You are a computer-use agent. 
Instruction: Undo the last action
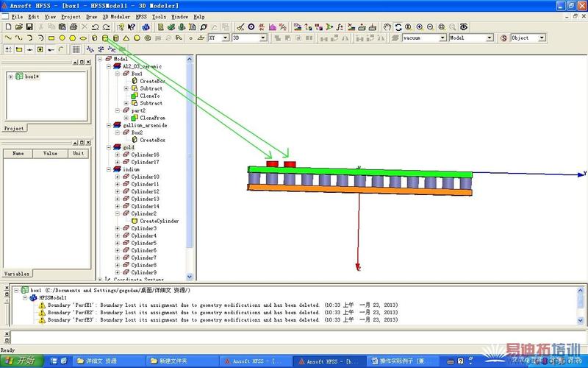pyautogui.click(x=96, y=27)
